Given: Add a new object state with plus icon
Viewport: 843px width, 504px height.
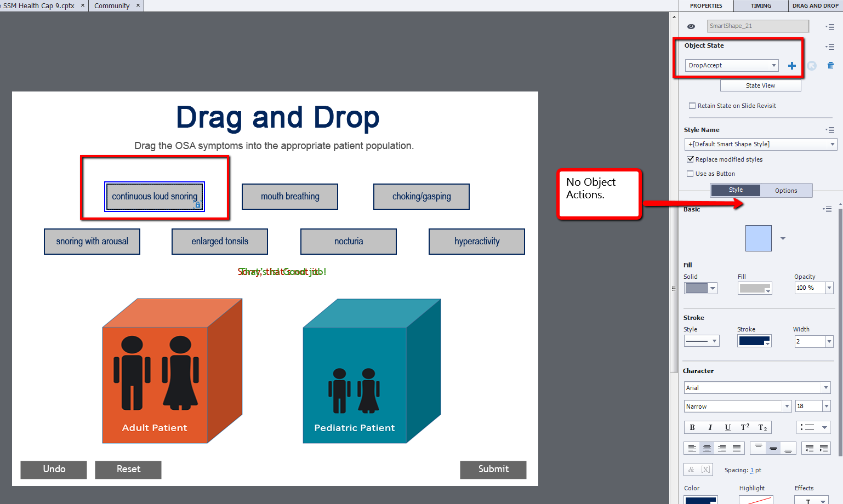Looking at the screenshot, I should (x=792, y=66).
